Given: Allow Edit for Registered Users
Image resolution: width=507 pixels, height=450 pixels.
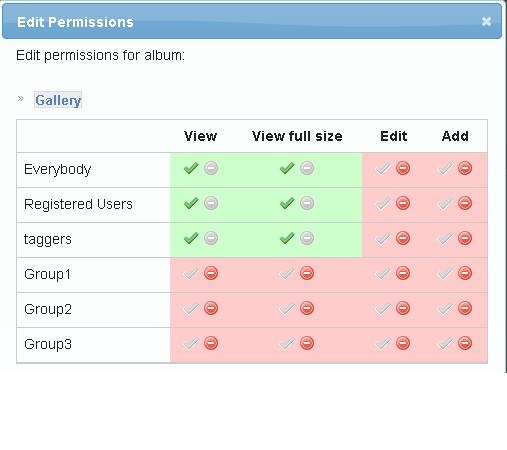Looking at the screenshot, I should click(383, 203).
